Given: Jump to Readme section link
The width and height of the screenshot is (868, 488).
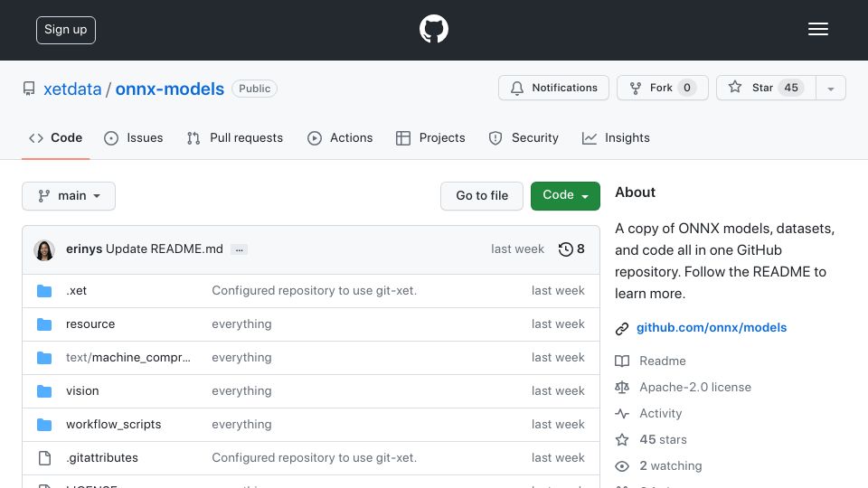Looking at the screenshot, I should coord(663,361).
